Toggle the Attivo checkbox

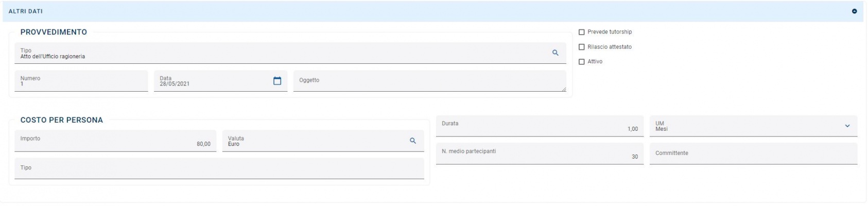(582, 62)
